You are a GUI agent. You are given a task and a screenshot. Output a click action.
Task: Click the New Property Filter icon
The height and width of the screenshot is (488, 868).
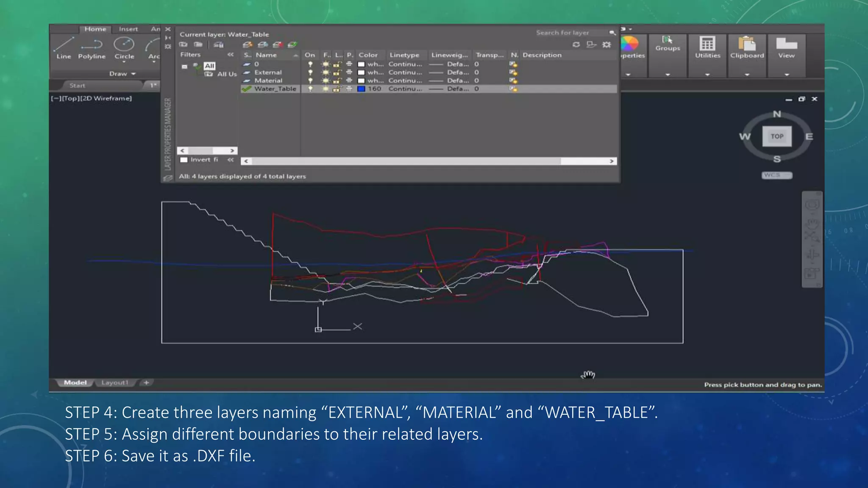(x=183, y=44)
